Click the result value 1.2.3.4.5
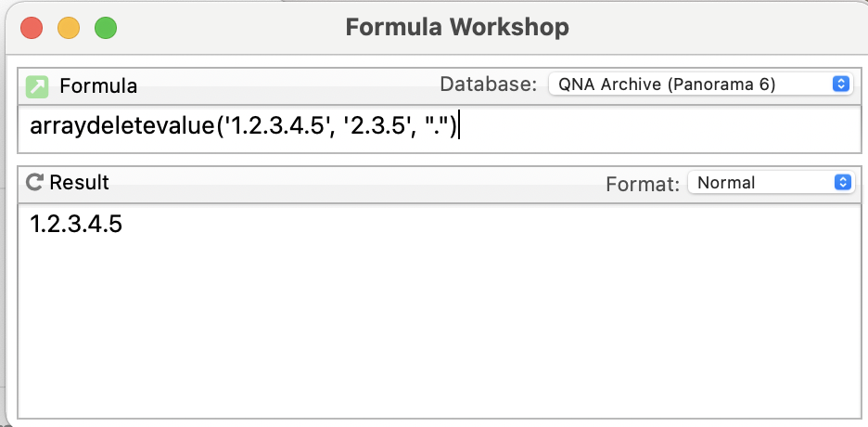The image size is (868, 427). pyautogui.click(x=76, y=224)
